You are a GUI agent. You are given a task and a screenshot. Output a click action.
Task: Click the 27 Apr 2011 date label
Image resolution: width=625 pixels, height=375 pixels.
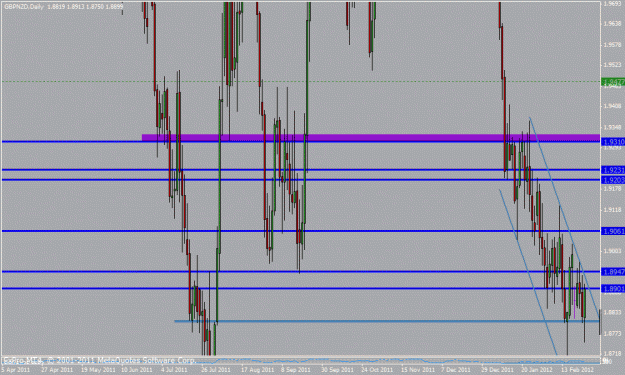57,370
